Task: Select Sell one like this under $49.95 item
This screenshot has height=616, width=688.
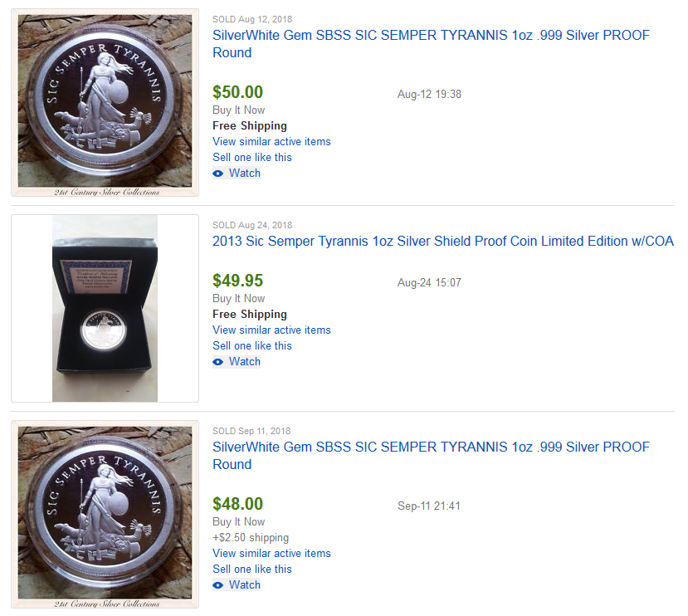Action: (x=252, y=345)
